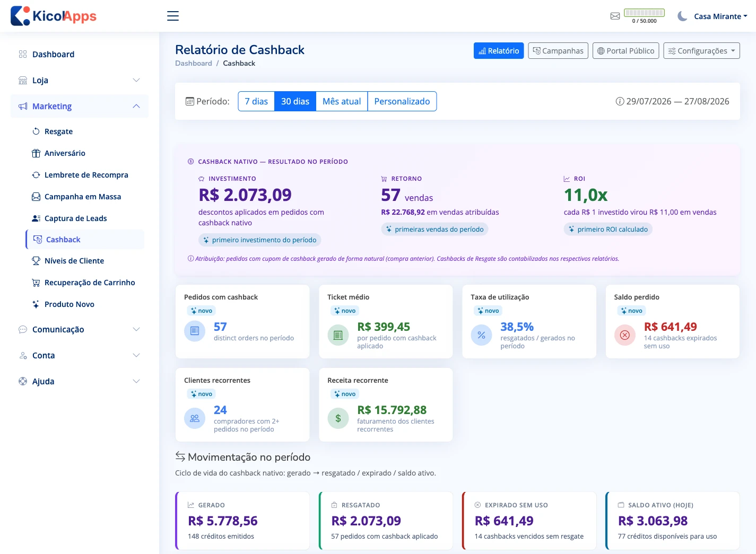Collapse the Marketing menu chevron
Image resolution: width=756 pixels, height=554 pixels.
tap(136, 106)
